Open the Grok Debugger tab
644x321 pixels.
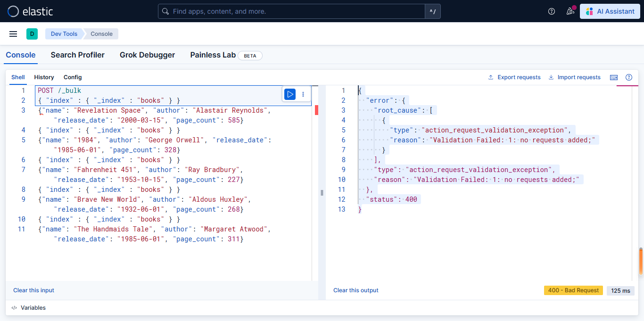pos(147,55)
